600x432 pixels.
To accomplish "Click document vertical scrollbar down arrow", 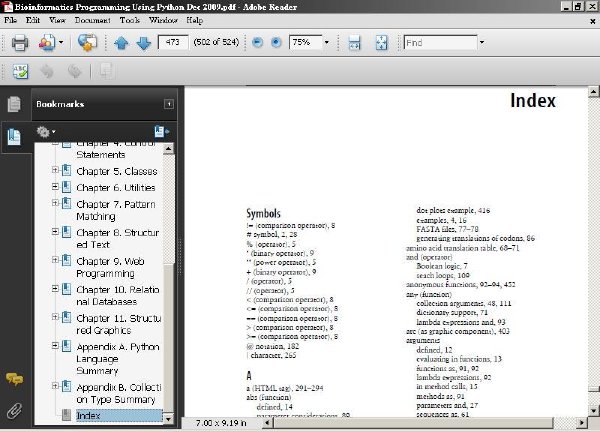I will click(x=593, y=411).
